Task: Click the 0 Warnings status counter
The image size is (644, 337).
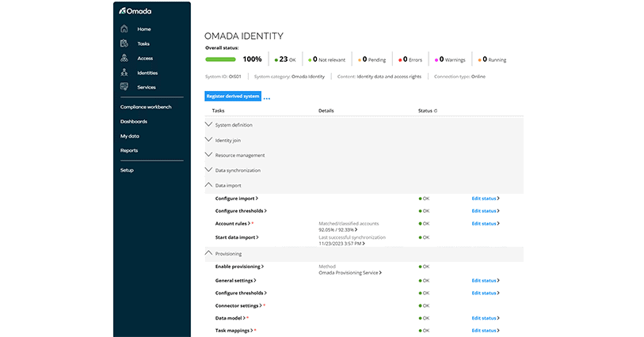Action: pos(450,59)
